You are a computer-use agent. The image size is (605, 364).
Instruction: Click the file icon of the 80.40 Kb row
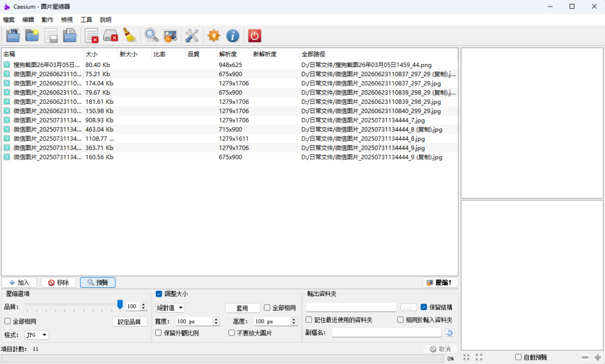7,65
